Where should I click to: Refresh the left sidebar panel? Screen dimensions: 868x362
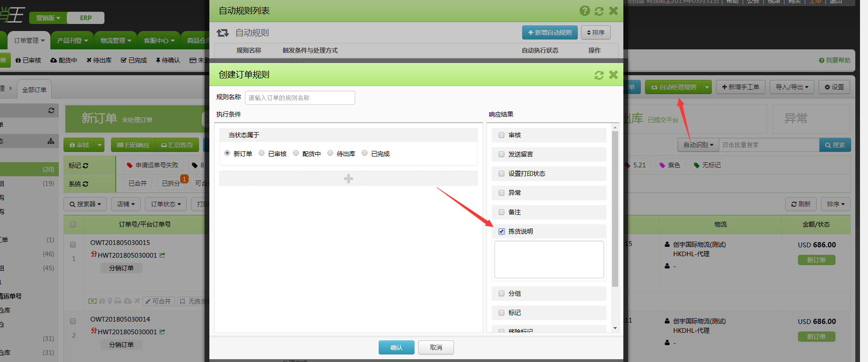[x=51, y=110]
